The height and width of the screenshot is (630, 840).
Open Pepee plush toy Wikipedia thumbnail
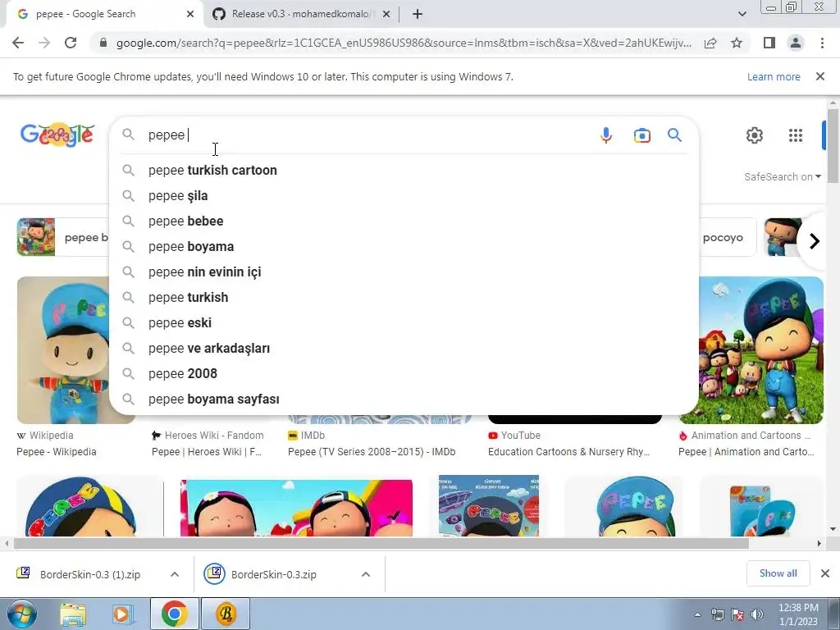click(x=63, y=350)
